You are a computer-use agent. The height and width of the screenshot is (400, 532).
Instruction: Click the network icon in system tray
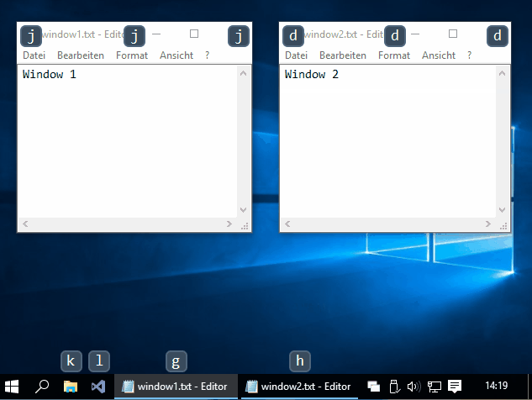435,387
